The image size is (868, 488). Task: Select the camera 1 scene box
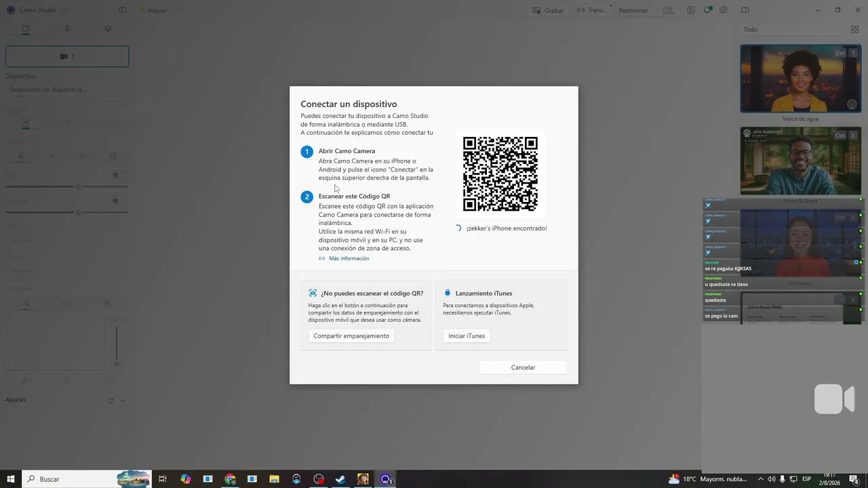click(67, 56)
